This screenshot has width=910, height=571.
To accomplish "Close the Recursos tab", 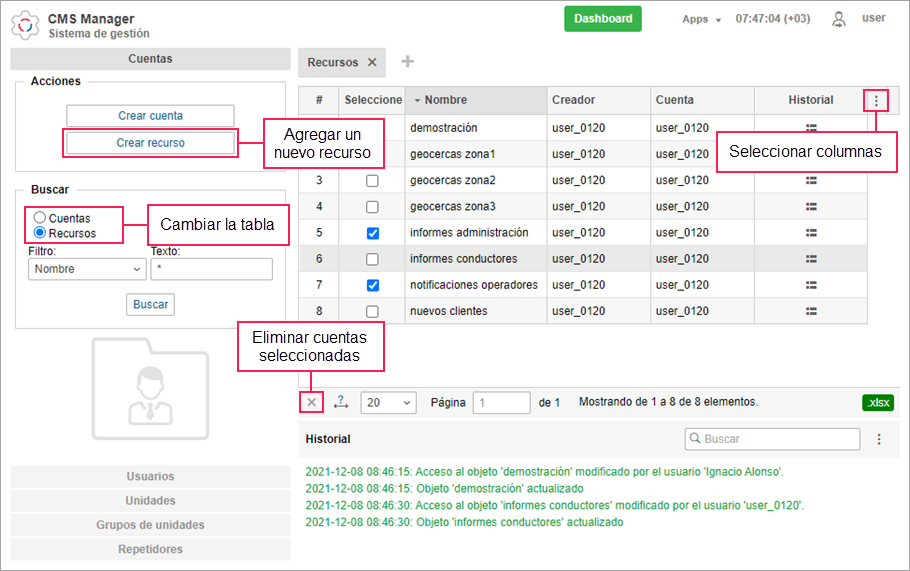I will (373, 62).
